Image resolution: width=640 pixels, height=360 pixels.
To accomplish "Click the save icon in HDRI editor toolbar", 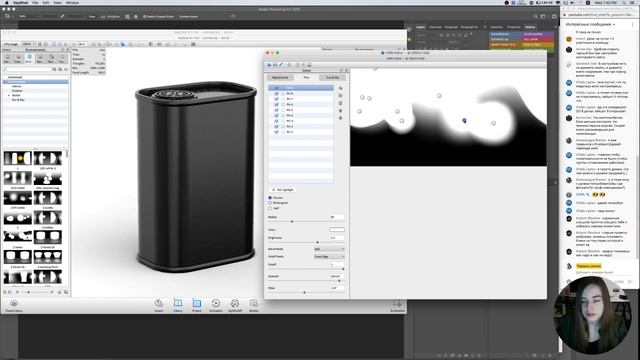I will [x=275, y=65].
